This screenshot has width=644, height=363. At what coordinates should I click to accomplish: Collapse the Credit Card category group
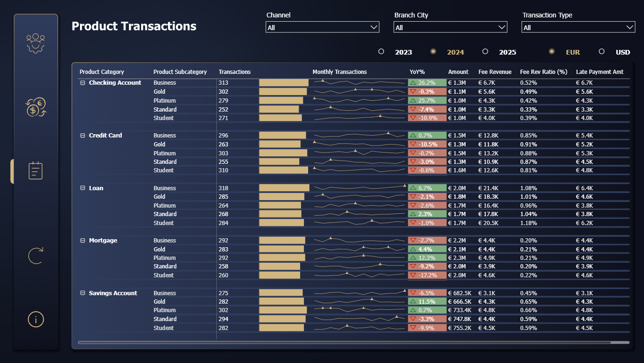coord(83,136)
